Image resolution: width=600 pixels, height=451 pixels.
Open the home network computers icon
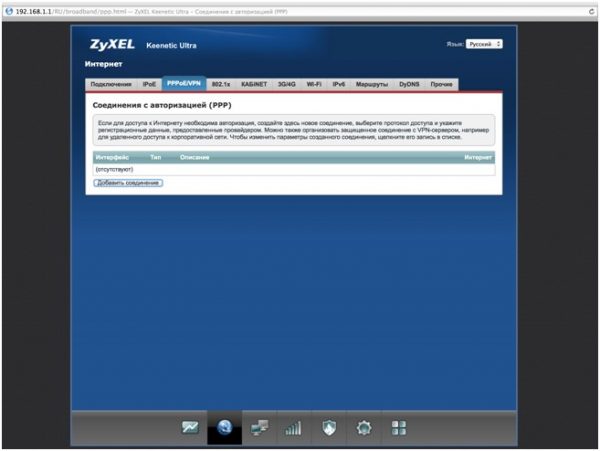click(259, 428)
